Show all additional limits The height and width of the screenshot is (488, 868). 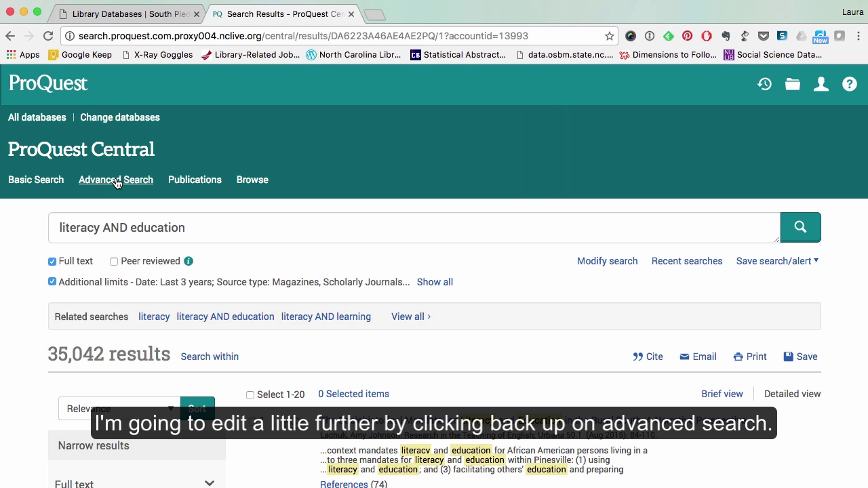(x=435, y=282)
